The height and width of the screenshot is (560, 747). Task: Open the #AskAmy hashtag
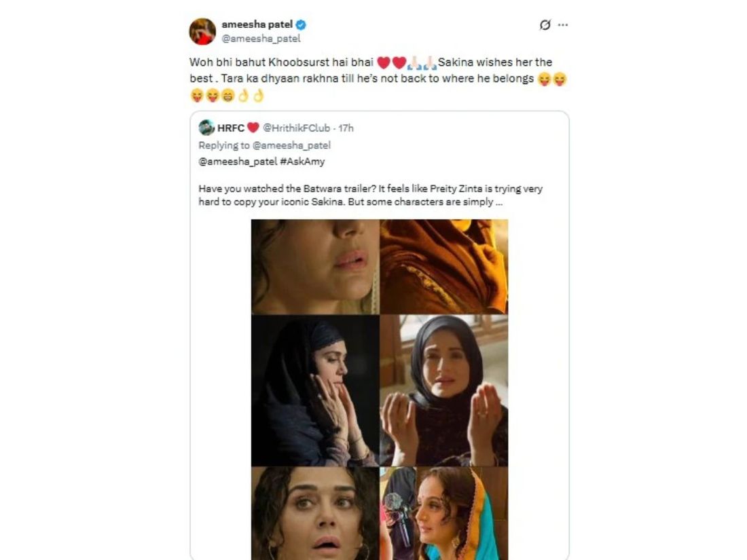pos(302,162)
